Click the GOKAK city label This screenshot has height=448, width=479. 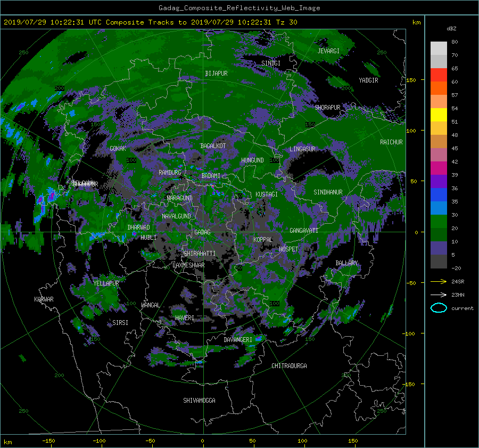(118, 149)
